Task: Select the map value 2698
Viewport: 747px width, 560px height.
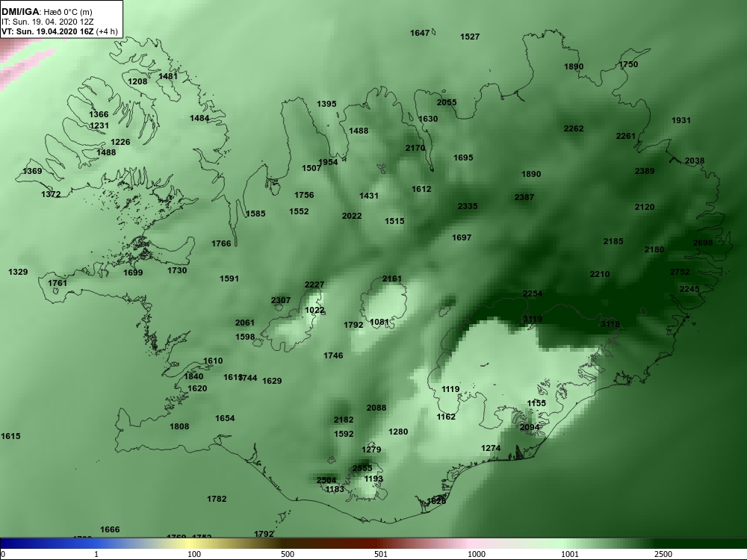Action: tap(703, 243)
